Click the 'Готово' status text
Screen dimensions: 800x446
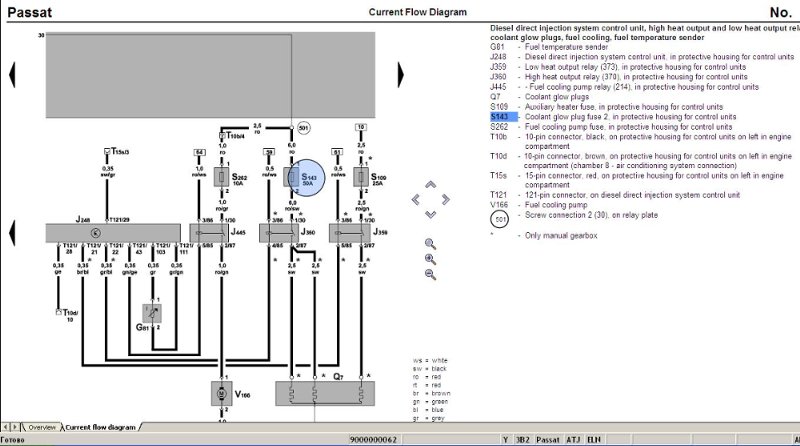pyautogui.click(x=12, y=439)
